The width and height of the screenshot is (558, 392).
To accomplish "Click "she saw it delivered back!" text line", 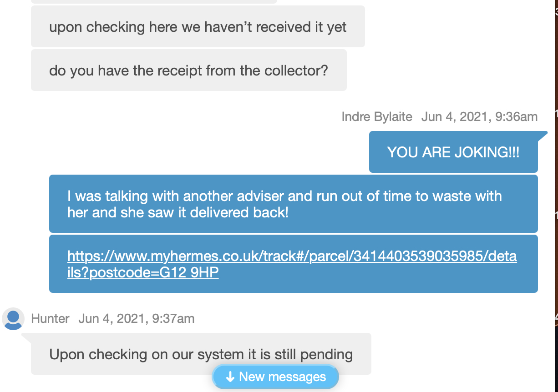I will pos(178,212).
